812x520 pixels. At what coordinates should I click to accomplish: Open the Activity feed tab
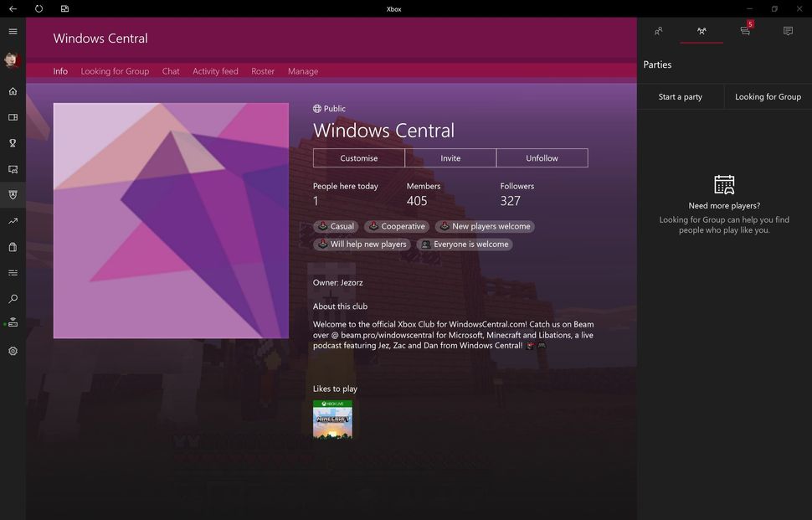(x=215, y=71)
